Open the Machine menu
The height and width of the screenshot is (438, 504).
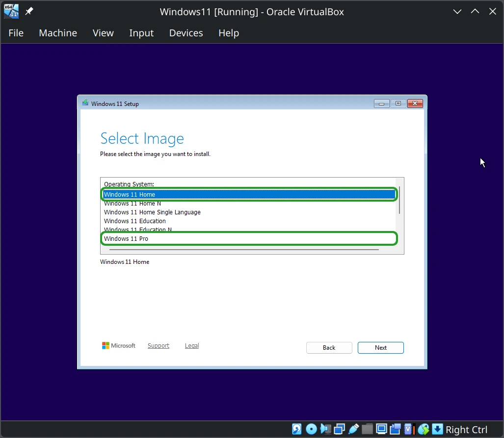[58, 33]
